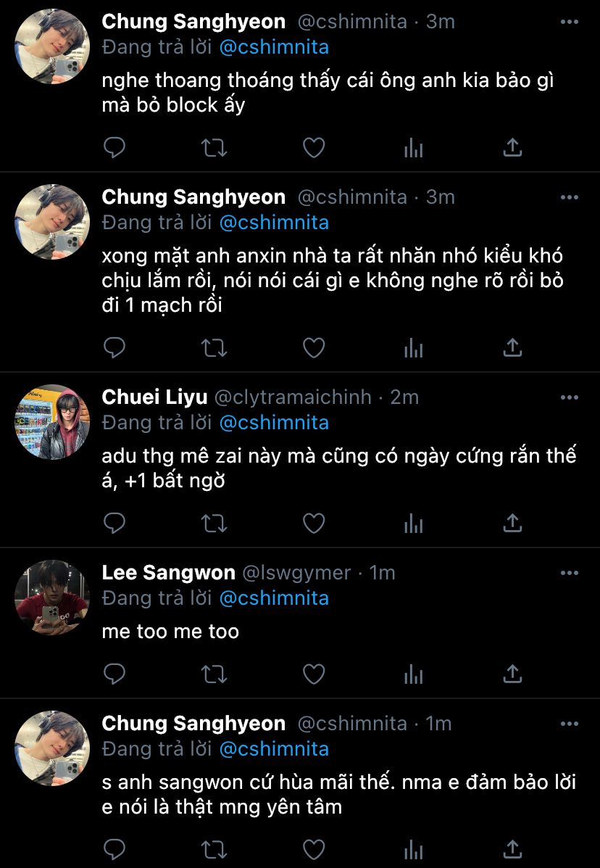
Task: Retweet Chuei Liyu's tweet
Action: tap(213, 523)
